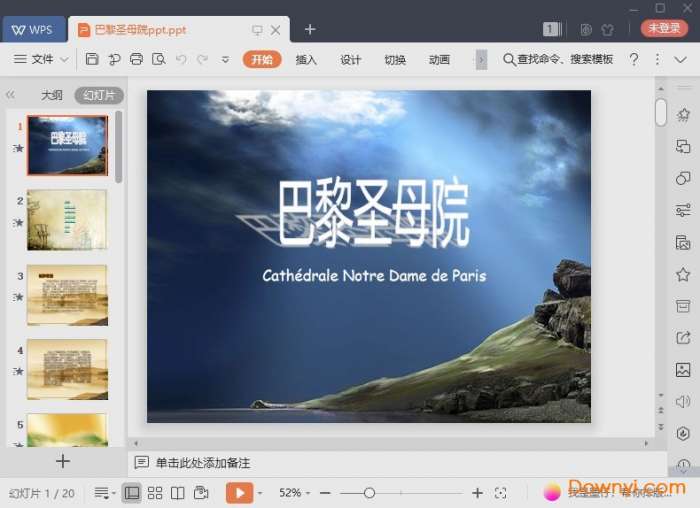
Task: Toggle normal view in the status bar
Action: pos(132,493)
